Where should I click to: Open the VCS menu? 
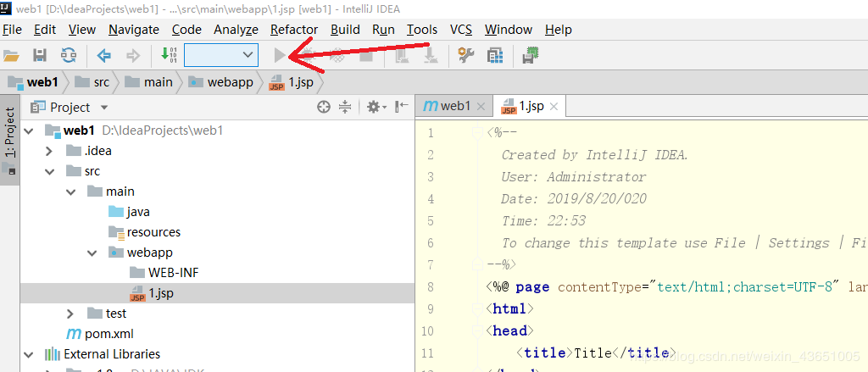pyautogui.click(x=461, y=30)
